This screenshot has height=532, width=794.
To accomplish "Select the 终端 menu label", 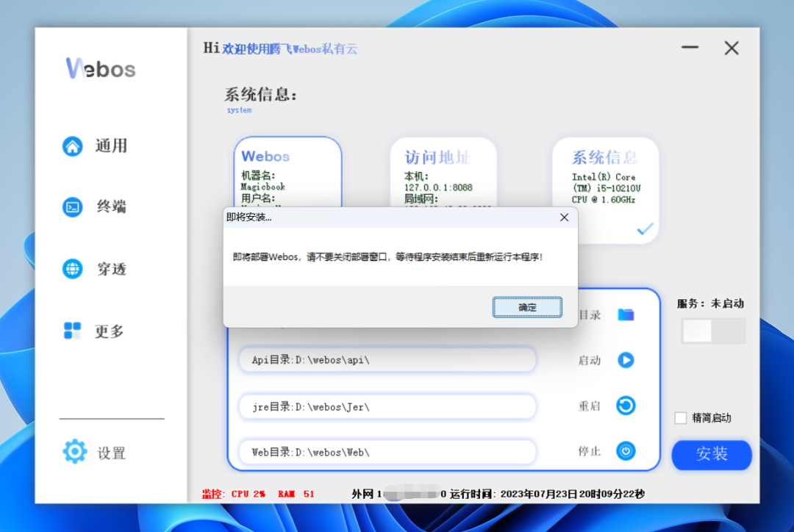I will pyautogui.click(x=112, y=207).
